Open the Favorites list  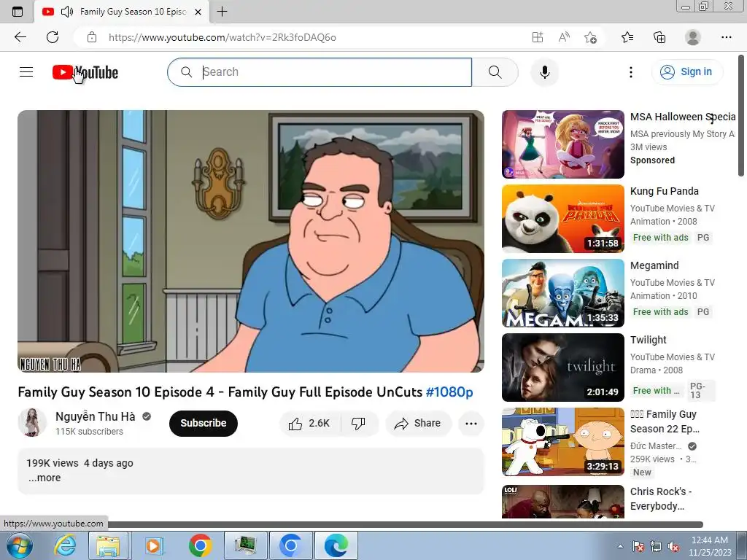pos(627,37)
